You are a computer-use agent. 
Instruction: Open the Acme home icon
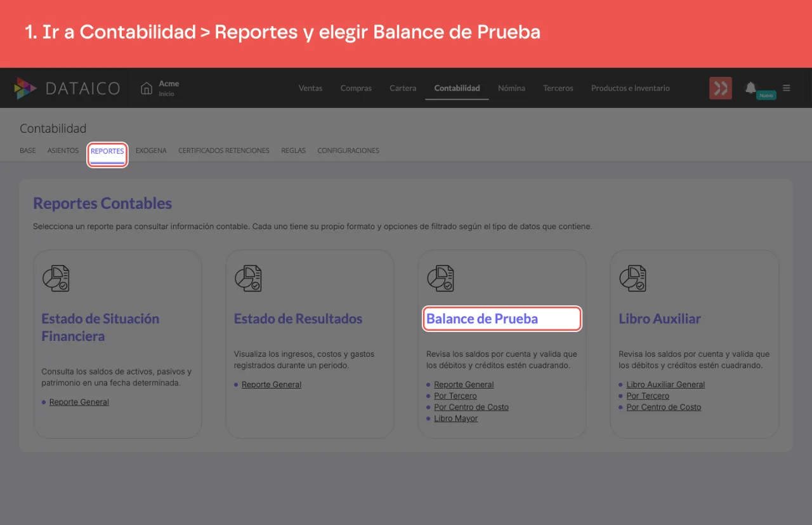[147, 88]
